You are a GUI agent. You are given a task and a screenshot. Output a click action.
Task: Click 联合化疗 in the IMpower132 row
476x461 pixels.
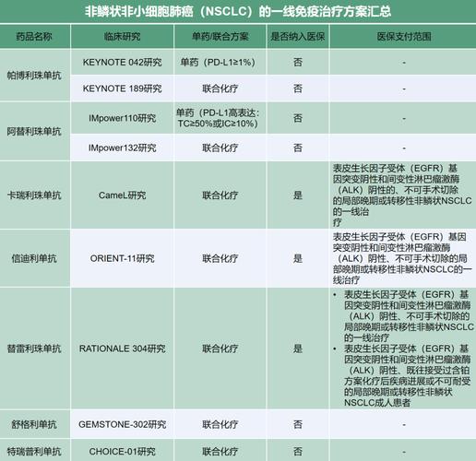click(x=220, y=148)
